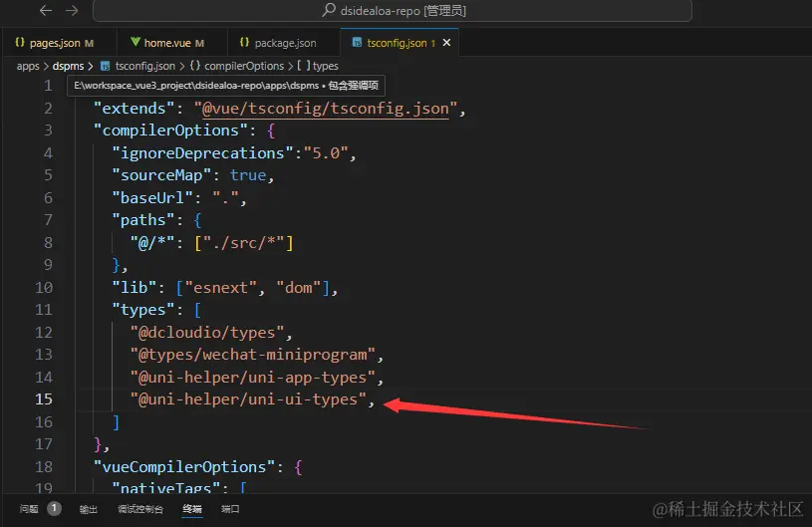Click line number 3 in gutter
812x527 pixels.
tap(48, 130)
